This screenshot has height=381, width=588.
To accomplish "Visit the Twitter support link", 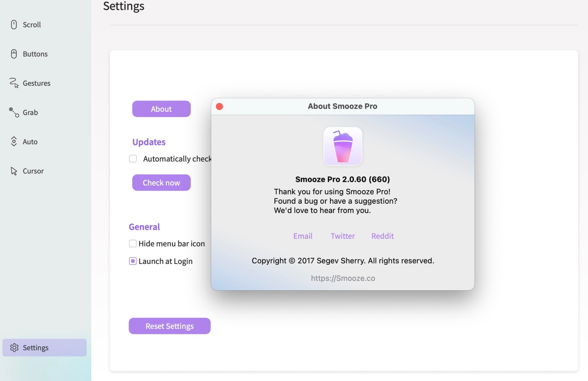I will pos(342,235).
